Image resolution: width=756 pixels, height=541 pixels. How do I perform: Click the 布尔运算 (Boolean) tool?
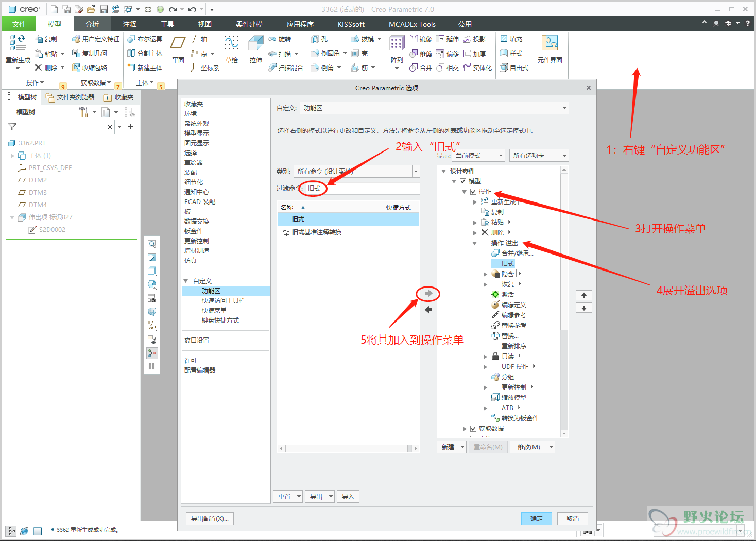coord(145,39)
